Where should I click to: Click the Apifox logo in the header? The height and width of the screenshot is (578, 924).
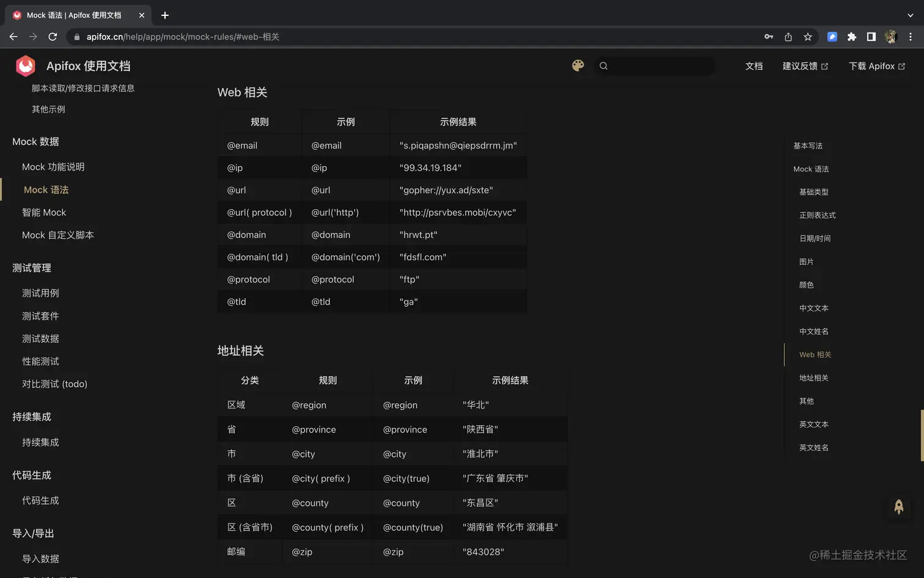point(25,66)
